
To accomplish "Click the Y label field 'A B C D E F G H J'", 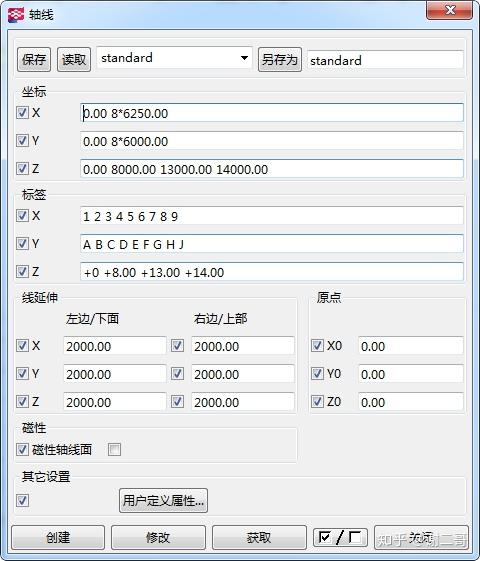I will click(272, 244).
